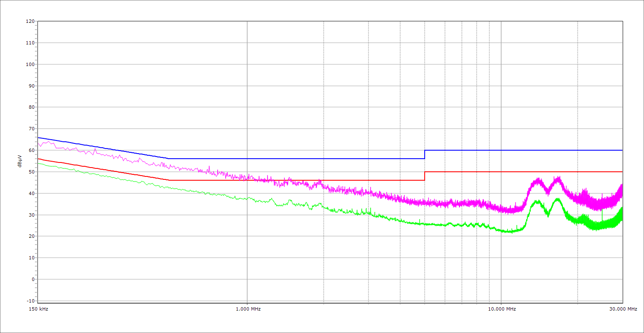Click the 0 value on the y-axis
Viewport: 644px width, 333px height.
click(x=33, y=279)
